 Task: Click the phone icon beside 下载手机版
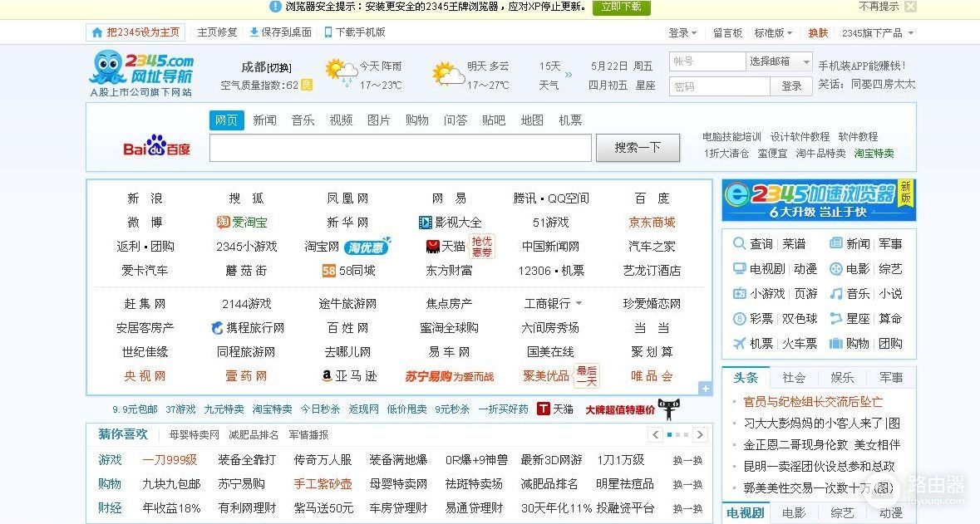pos(328,32)
